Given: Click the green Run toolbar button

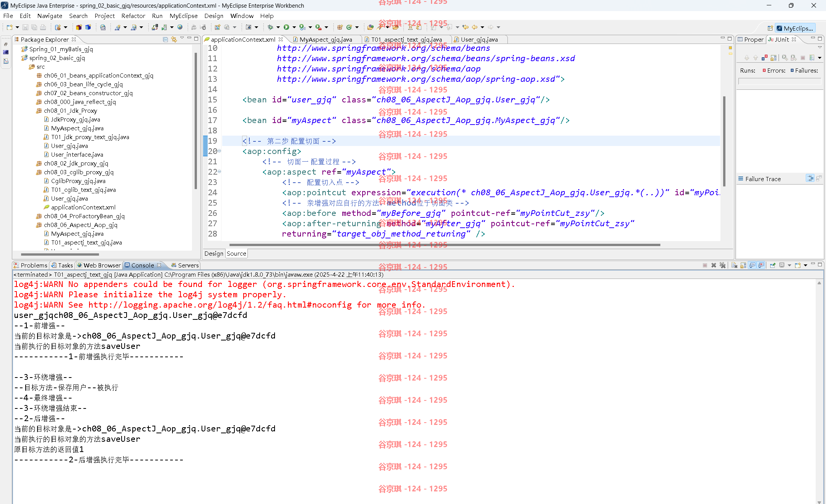Looking at the screenshot, I should 286,27.
